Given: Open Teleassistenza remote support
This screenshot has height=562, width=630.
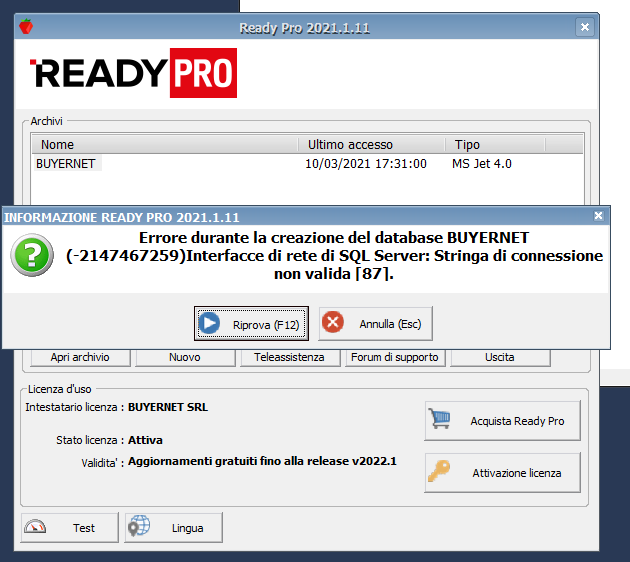Looking at the screenshot, I should [290, 357].
